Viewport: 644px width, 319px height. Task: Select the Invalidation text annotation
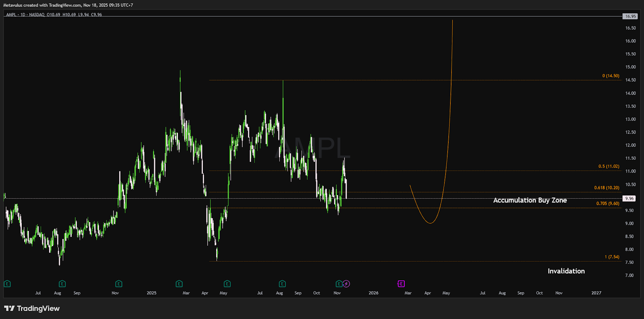(566, 271)
